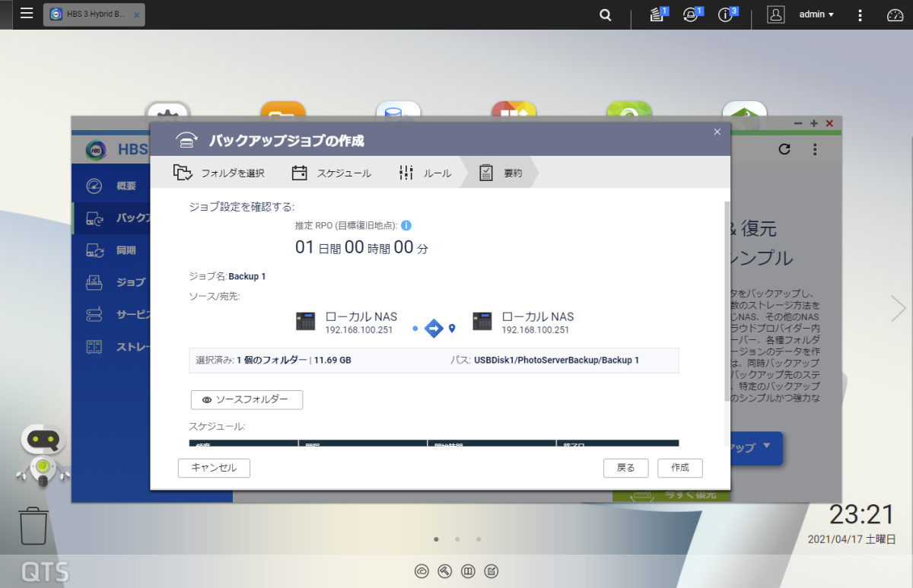
Task: Show source folders via ソースフォルダー button
Action: pyautogui.click(x=247, y=399)
